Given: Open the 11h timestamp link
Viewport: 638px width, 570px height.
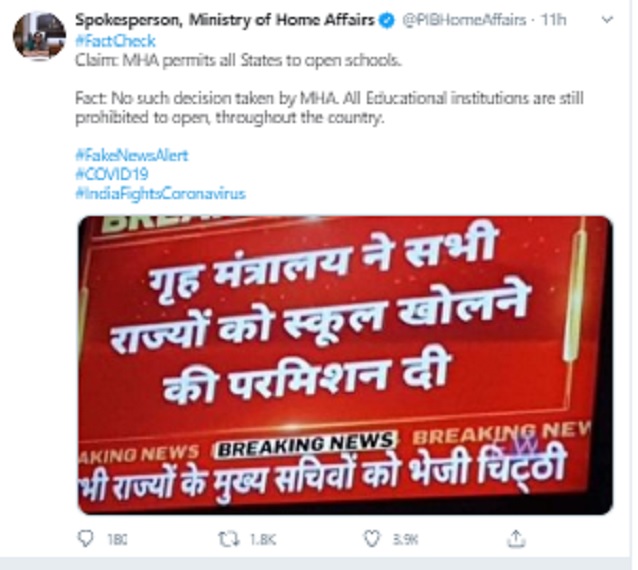Looking at the screenshot, I should pyautogui.click(x=553, y=20).
